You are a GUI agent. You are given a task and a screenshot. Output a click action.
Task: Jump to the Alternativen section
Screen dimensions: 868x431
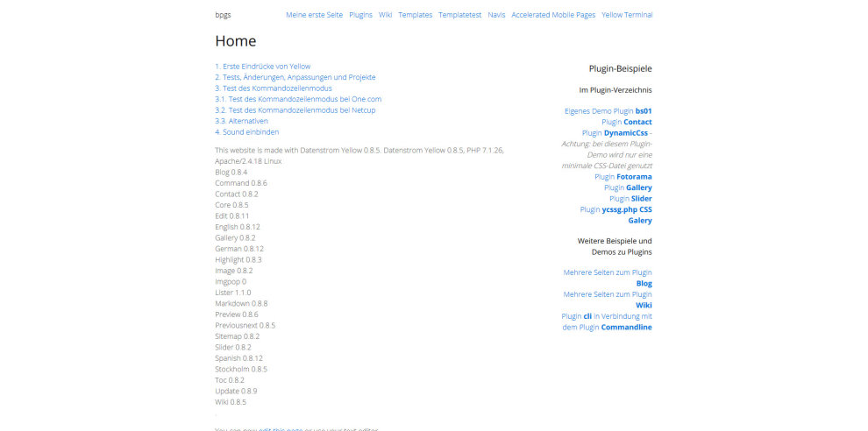tap(241, 121)
